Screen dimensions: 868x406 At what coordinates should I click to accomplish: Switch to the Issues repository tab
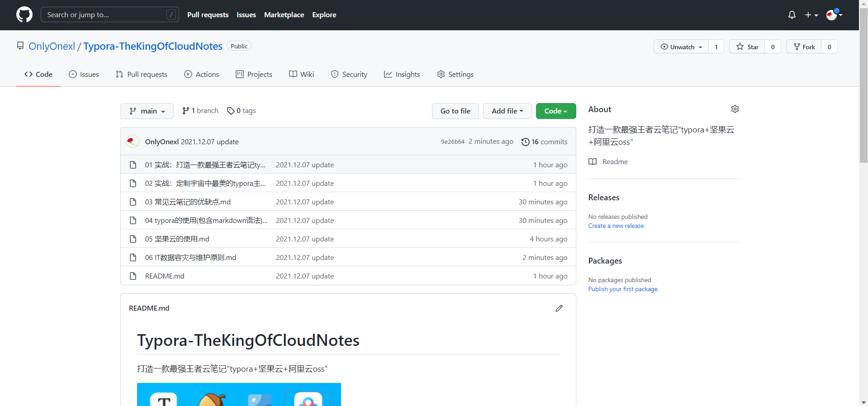(84, 74)
